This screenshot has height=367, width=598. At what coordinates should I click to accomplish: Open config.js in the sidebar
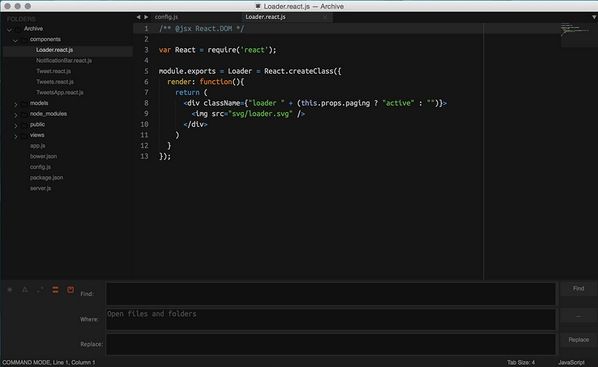[40, 167]
